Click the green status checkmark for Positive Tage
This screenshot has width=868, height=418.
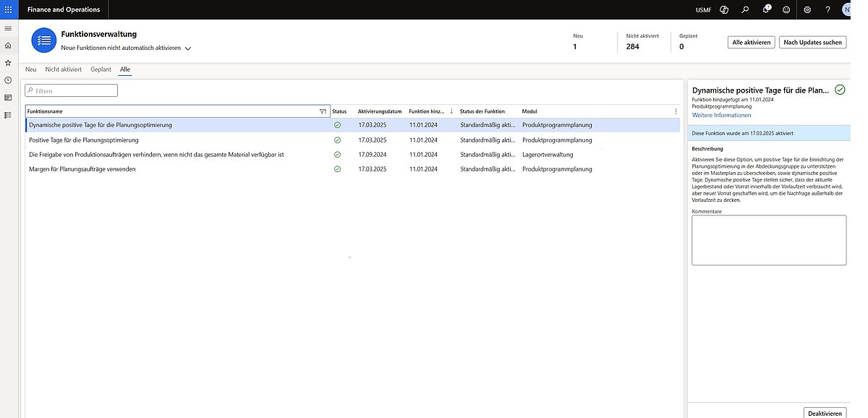point(336,140)
